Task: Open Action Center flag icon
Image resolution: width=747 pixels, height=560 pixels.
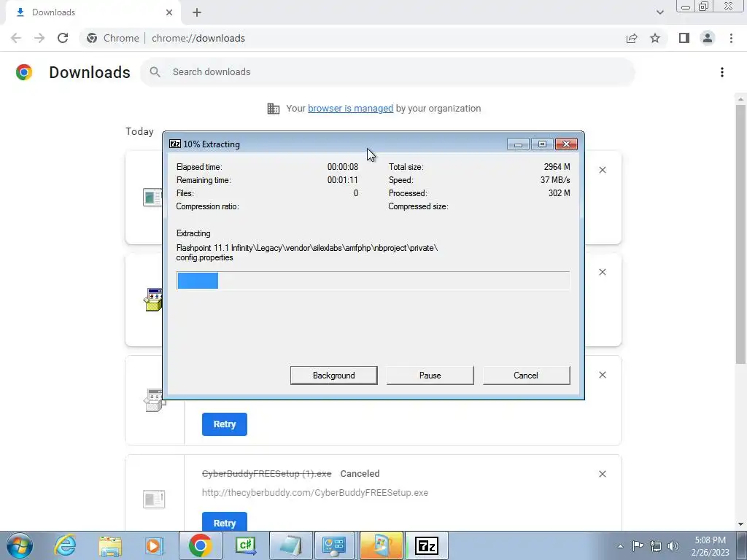Action: (638, 546)
